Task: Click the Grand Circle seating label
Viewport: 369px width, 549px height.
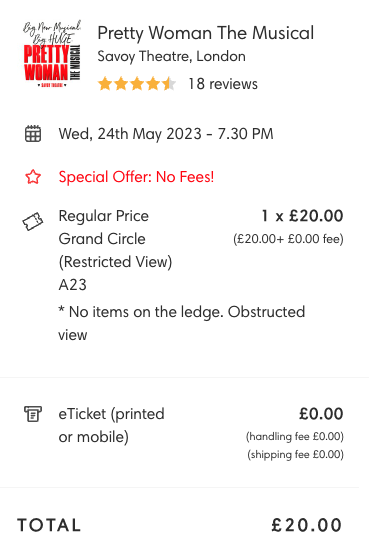Action: point(102,239)
